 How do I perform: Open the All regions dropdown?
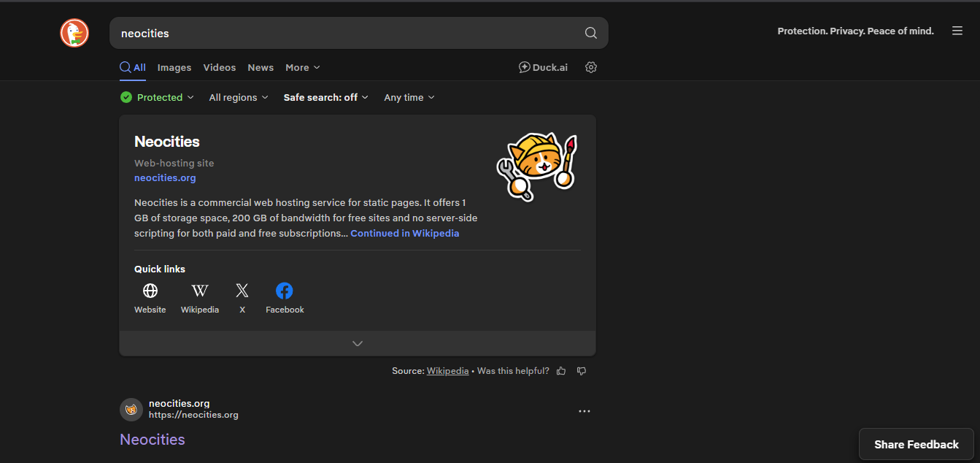tap(239, 97)
